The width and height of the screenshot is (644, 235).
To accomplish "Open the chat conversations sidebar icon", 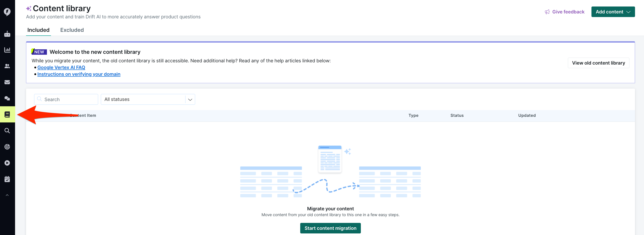I will (7, 98).
